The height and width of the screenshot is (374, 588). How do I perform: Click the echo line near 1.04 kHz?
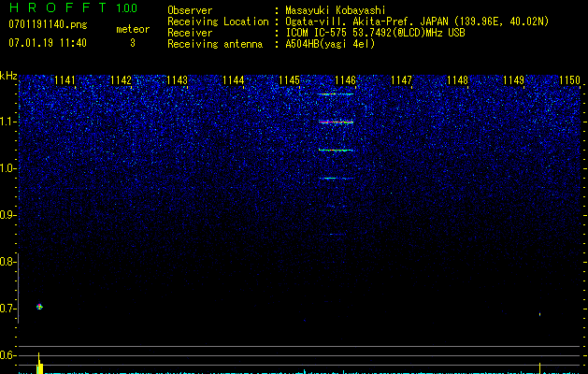click(336, 150)
